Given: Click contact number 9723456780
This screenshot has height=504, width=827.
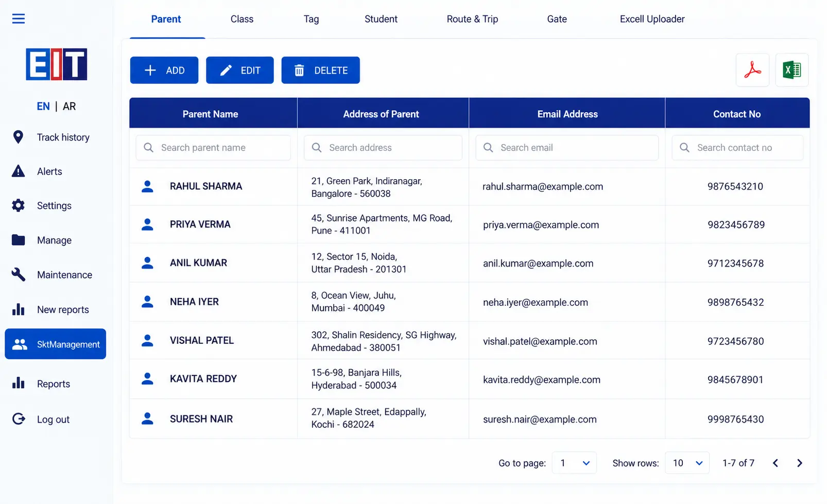Looking at the screenshot, I should pos(735,341).
